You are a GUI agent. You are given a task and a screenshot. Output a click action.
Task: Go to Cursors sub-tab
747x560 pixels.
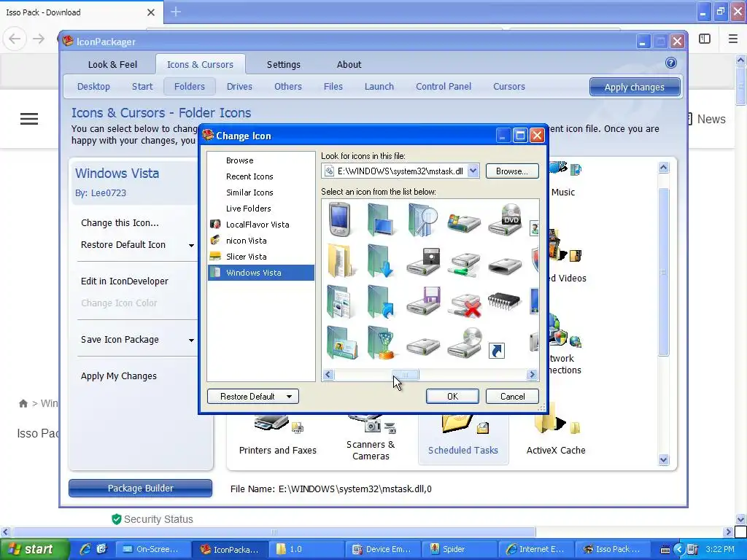tap(508, 86)
